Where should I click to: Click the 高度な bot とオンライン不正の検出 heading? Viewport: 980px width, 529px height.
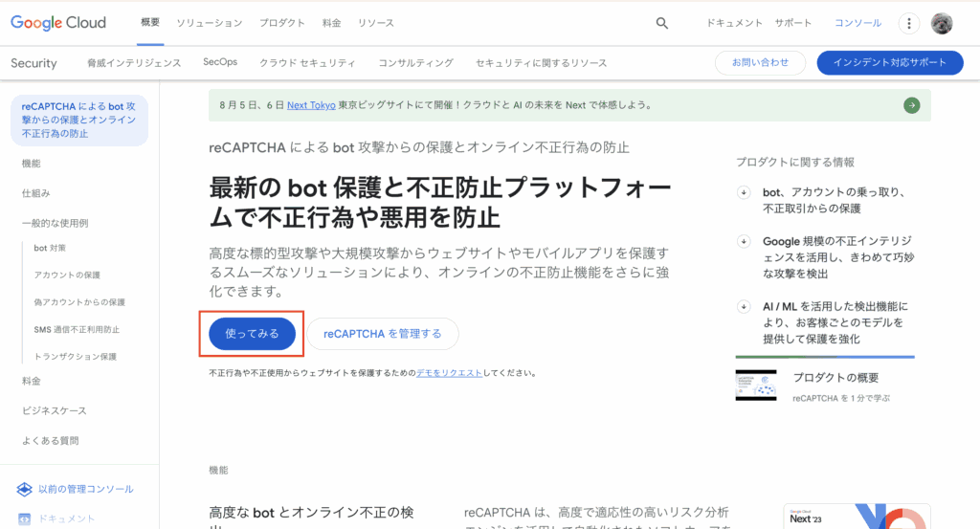click(311, 518)
